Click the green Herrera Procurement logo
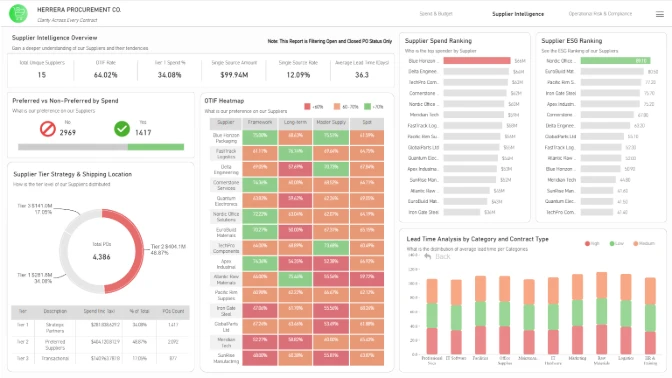The image size is (672, 378). pos(18,14)
